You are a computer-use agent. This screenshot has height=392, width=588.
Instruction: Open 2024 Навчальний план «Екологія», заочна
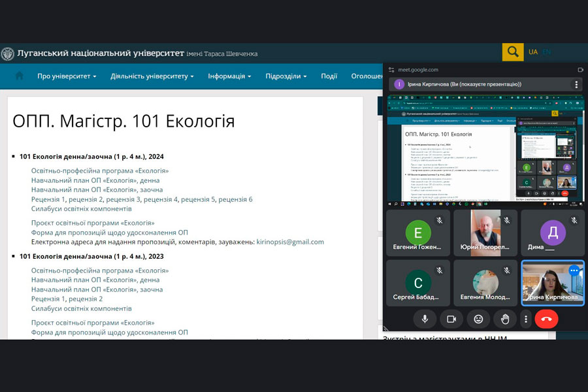pyautogui.click(x=97, y=190)
